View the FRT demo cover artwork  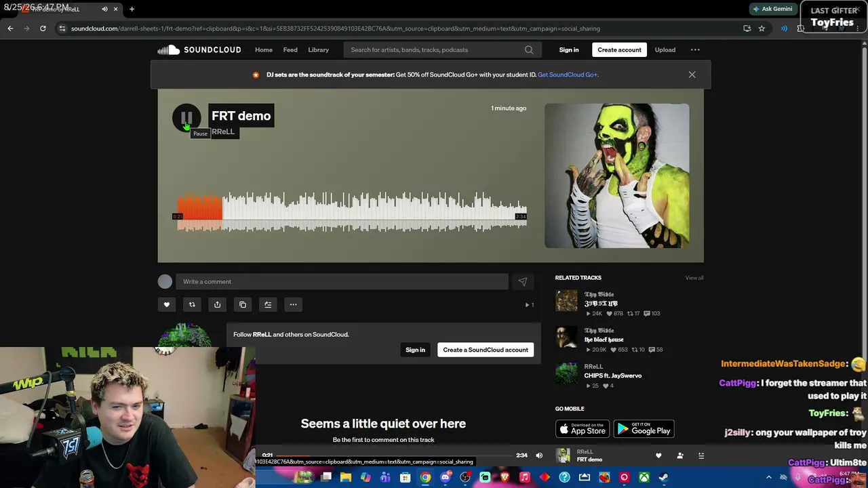click(616, 176)
